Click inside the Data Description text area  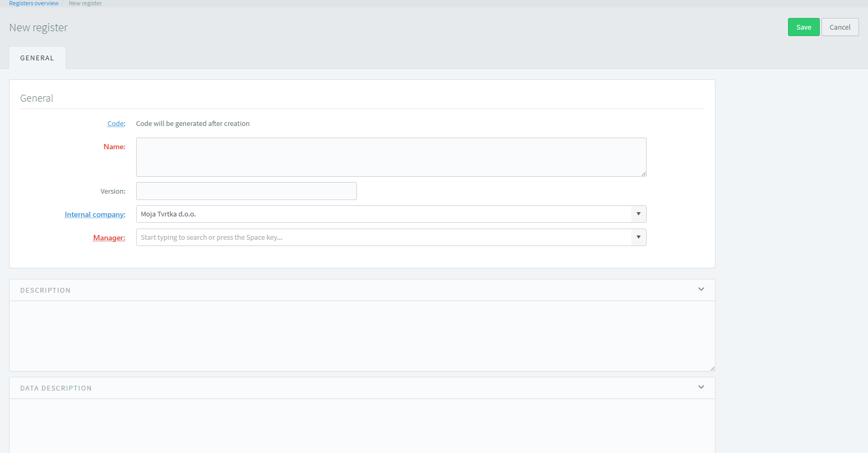coord(362,426)
